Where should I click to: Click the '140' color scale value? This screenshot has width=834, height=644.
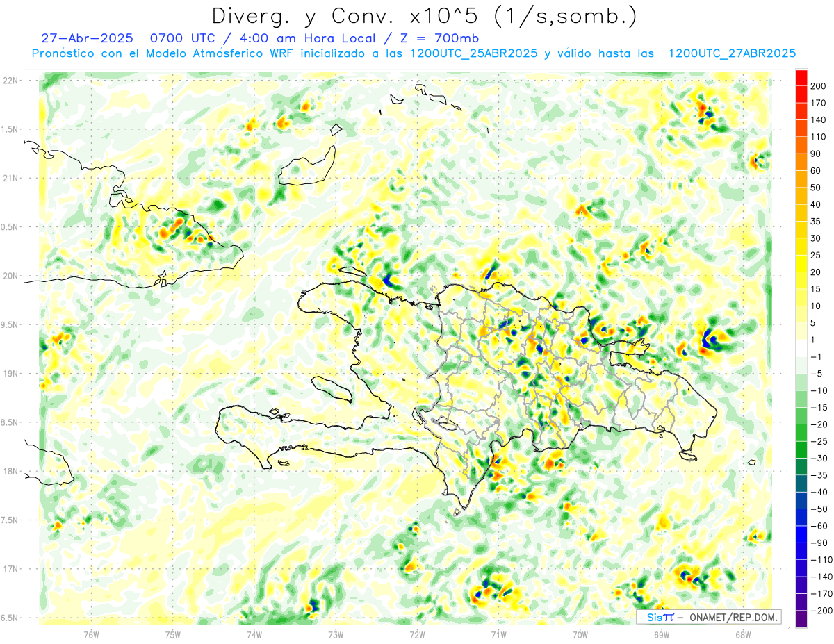click(x=819, y=120)
